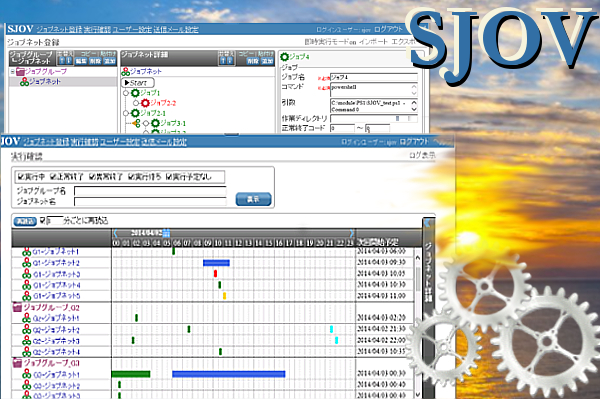Click long blue bar of G3-ジョブネット1 timeline
The height and width of the screenshot is (399, 600).
[x=229, y=374]
